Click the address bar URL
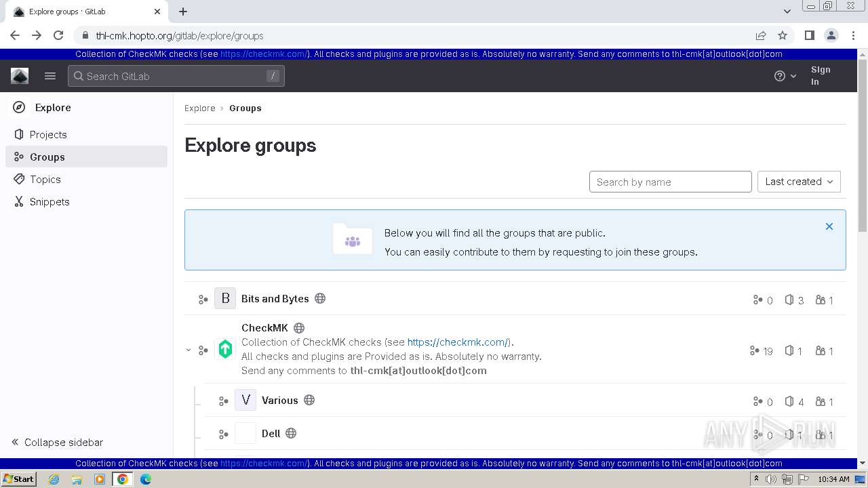The height and width of the screenshot is (488, 868). coord(180,36)
